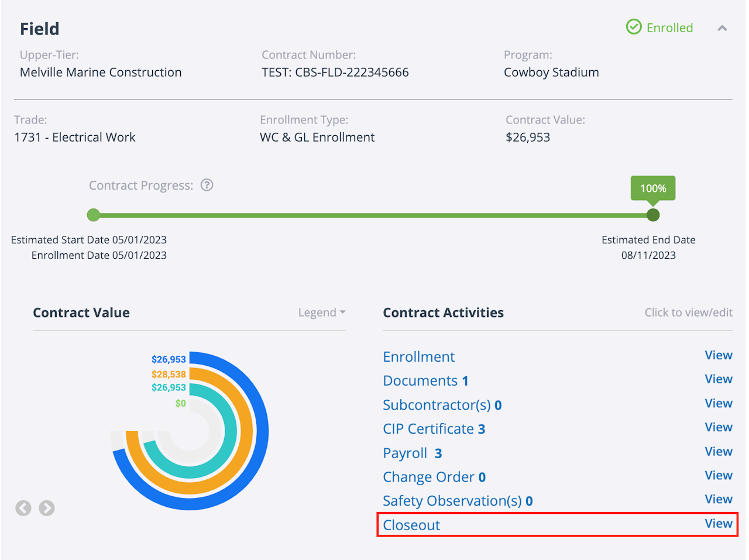The image size is (749, 560).
Task: Click the previous chart arrow icon
Action: click(23, 508)
